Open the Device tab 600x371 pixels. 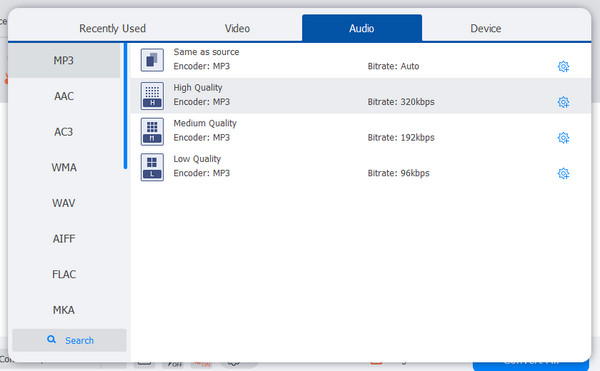point(486,28)
